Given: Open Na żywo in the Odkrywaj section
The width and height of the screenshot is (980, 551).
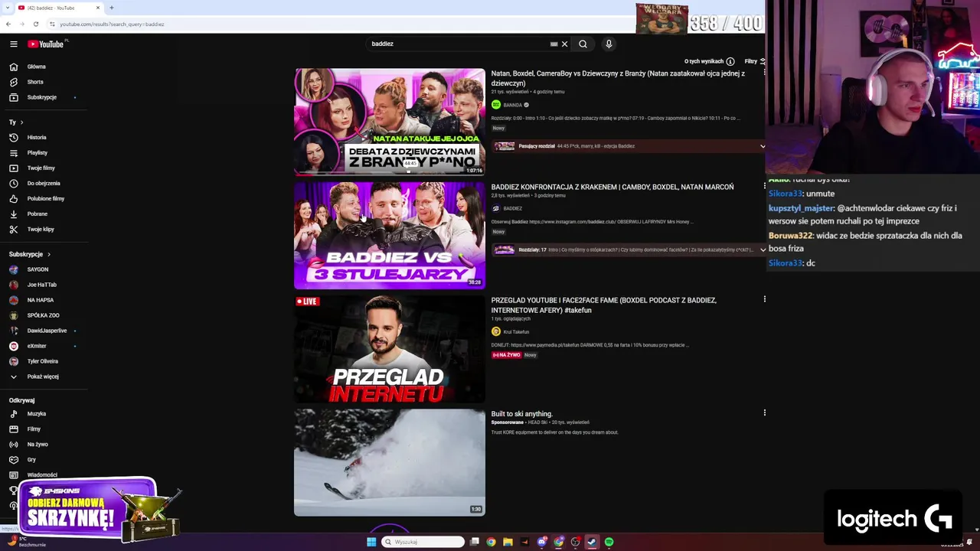Looking at the screenshot, I should [x=38, y=445].
